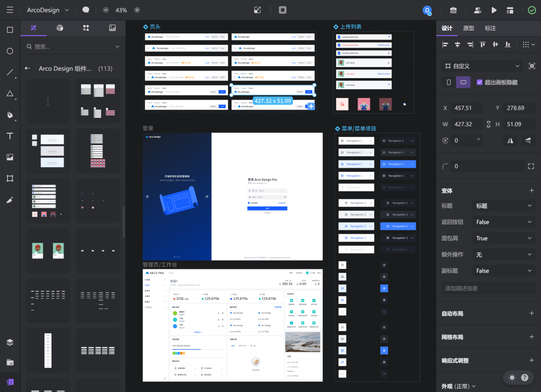Viewport: 541px width, 392px height.
Task: Open the comments bubble tool
Action: pos(86,10)
